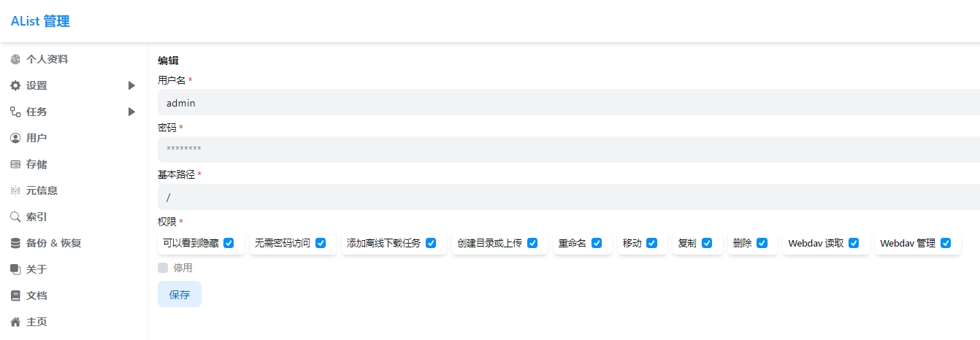This screenshot has width=980, height=340.
Task: Click the user avatar icon for 用户
Action: coord(15,138)
